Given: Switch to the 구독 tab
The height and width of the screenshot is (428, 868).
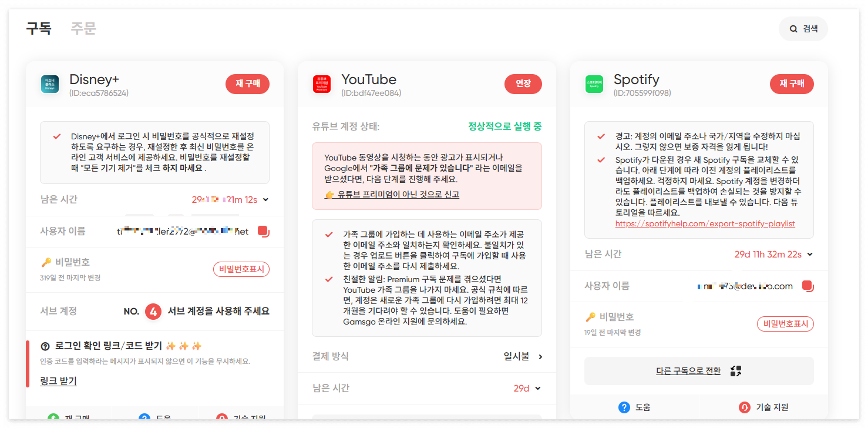Looking at the screenshot, I should tap(39, 28).
